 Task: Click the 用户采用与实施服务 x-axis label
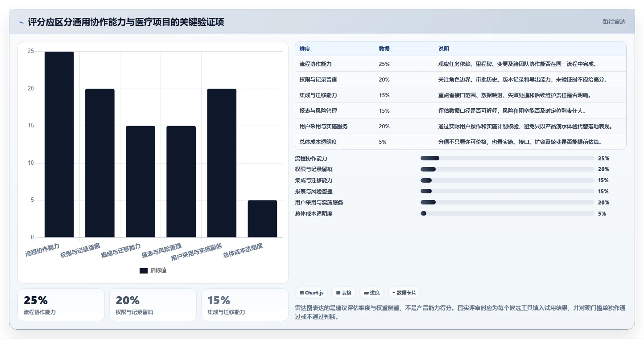pos(197,252)
